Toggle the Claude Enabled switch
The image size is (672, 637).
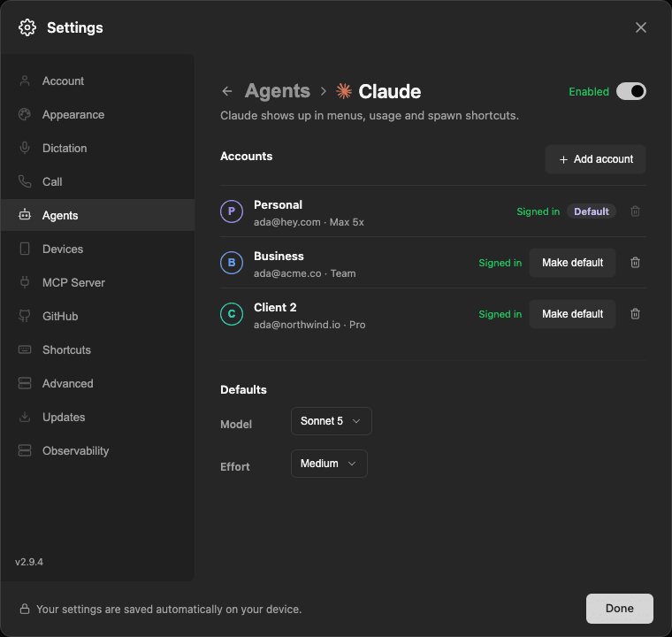pos(630,91)
